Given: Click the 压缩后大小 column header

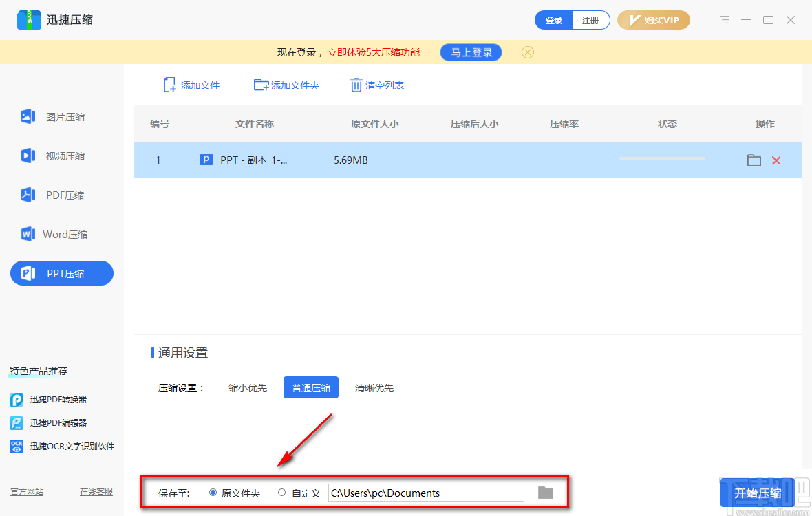Looking at the screenshot, I should pos(474,125).
